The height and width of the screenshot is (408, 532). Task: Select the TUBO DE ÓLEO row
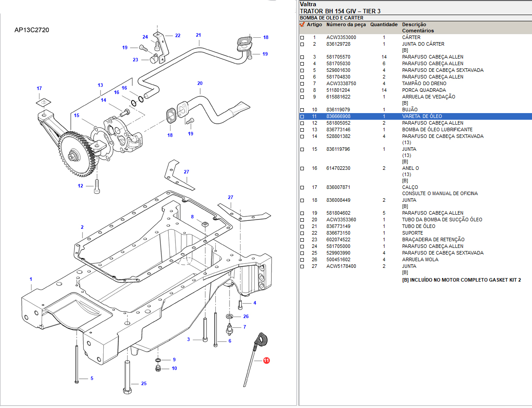pos(419,227)
